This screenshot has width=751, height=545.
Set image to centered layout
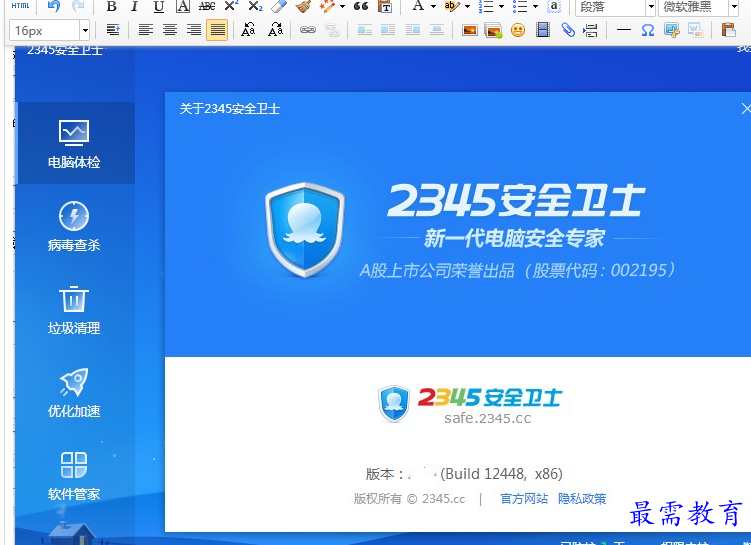coord(436,30)
